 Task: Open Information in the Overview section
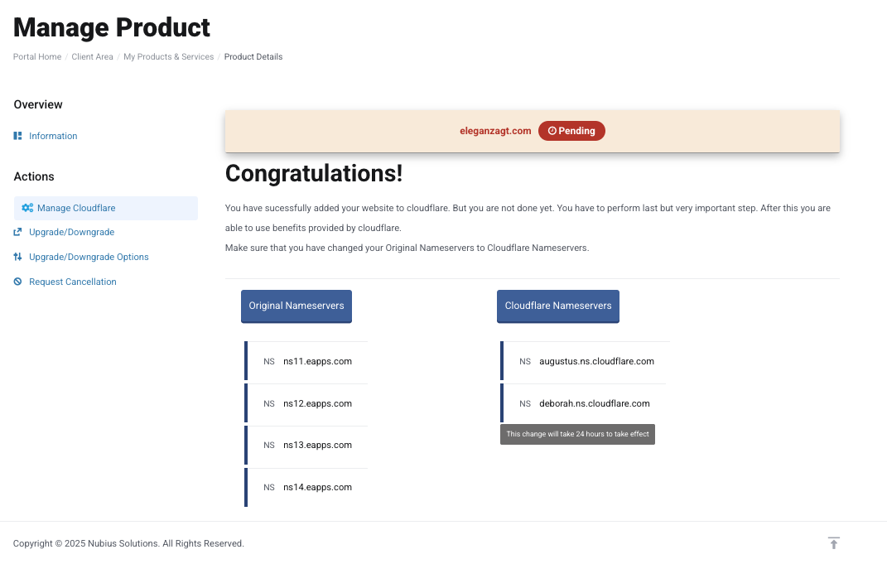tap(53, 136)
